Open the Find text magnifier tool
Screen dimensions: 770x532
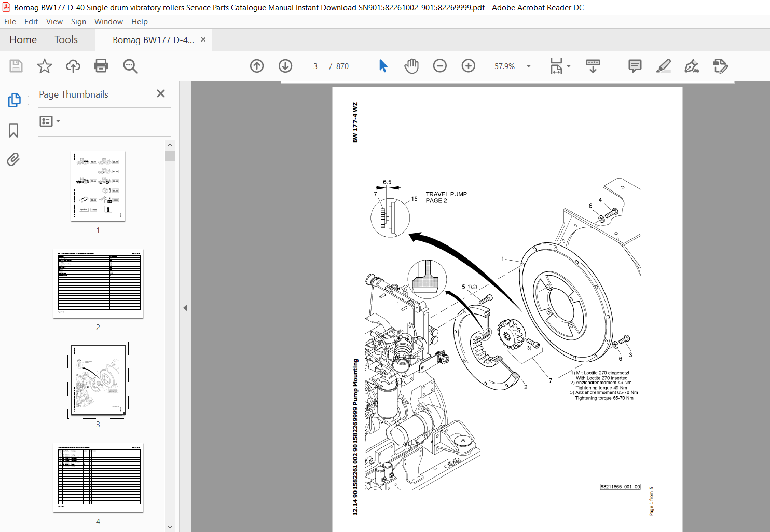(x=130, y=66)
